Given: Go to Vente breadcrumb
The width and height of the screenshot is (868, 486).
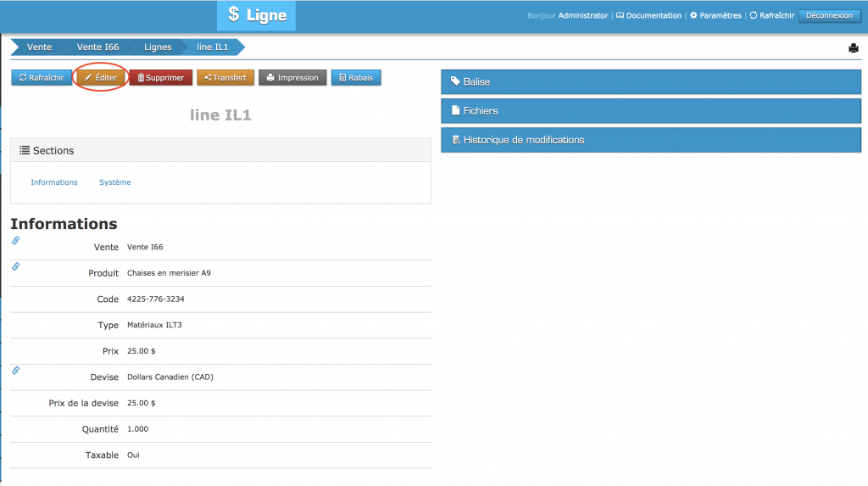Looking at the screenshot, I should 39,47.
